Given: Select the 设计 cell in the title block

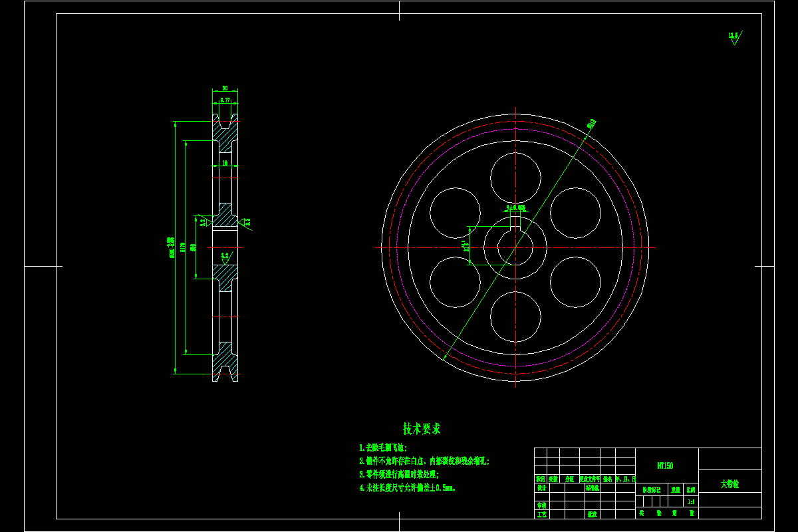Looking at the screenshot, I should (541, 487).
